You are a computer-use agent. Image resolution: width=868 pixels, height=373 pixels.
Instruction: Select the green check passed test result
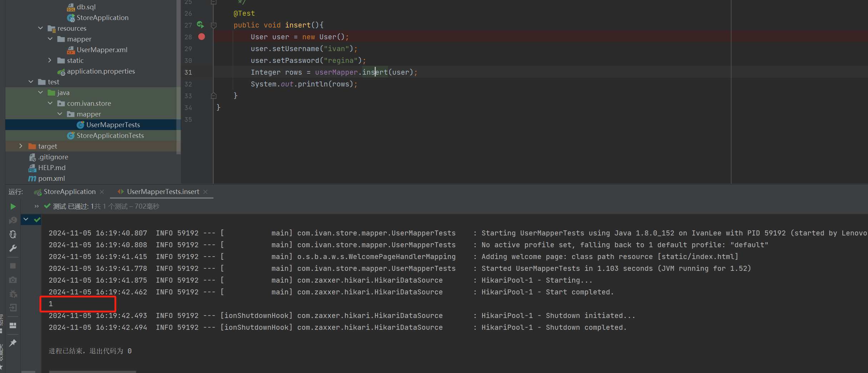pos(37,220)
